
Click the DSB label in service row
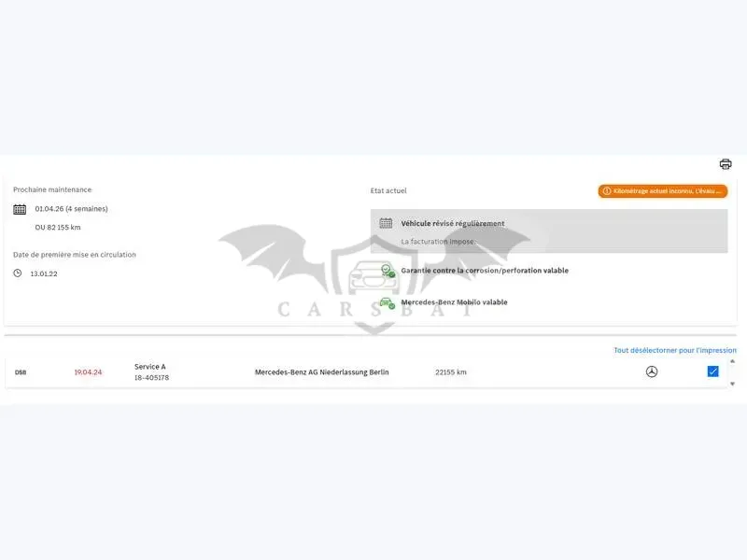21,372
